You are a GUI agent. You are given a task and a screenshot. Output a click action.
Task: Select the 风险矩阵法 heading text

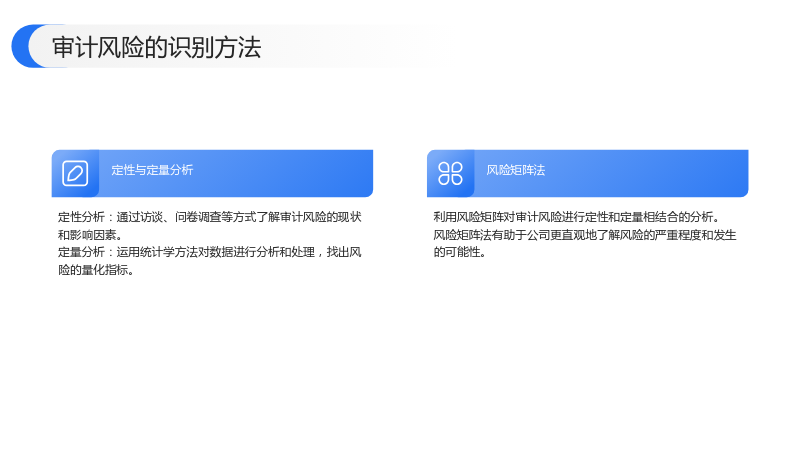tap(515, 170)
